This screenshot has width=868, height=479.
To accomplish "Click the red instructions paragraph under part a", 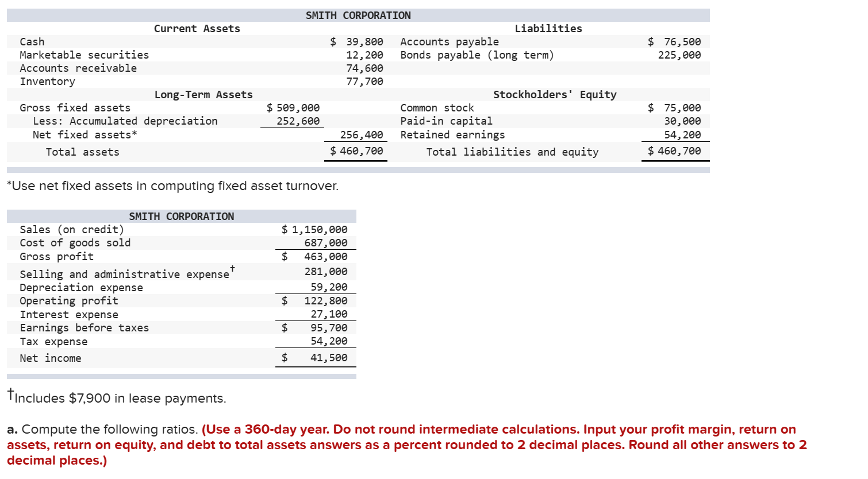I will click(402, 445).
